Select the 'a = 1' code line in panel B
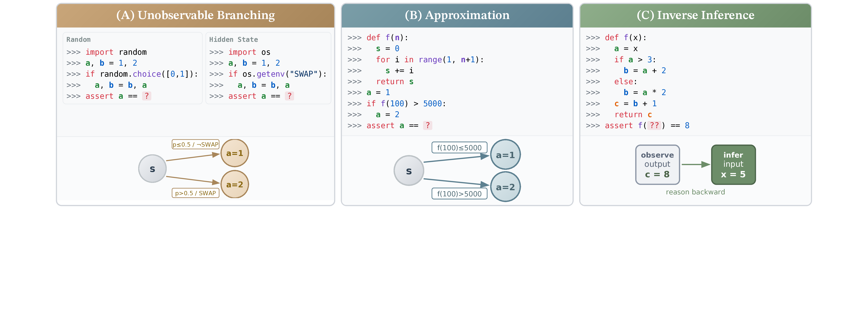The height and width of the screenshot is (318, 868). pos(369,92)
